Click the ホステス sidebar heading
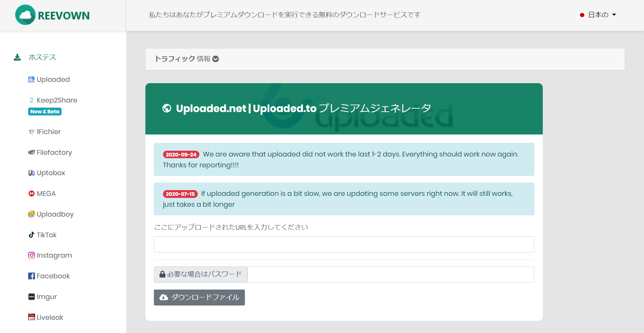644x333 pixels. (42, 57)
